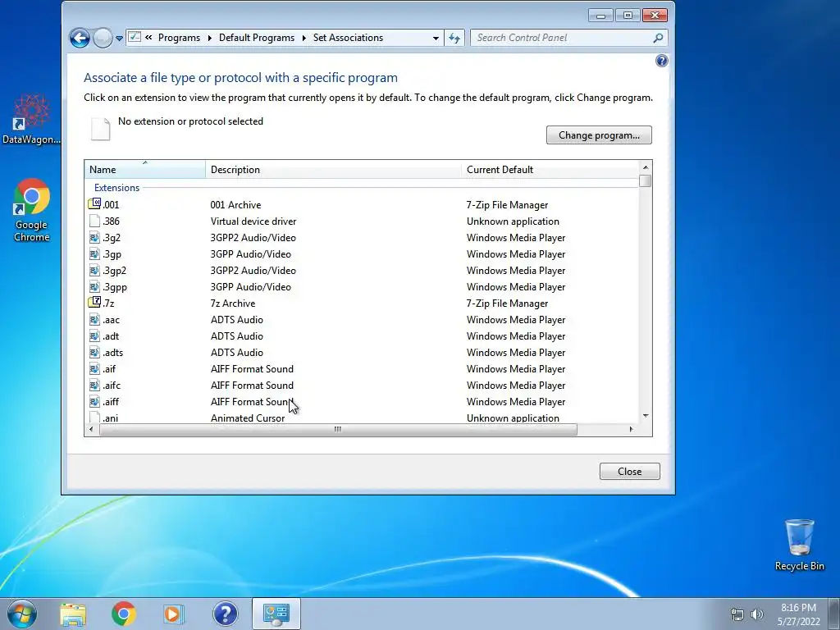Select the .aac media file icon
This screenshot has height=630, width=840.
(x=95, y=319)
